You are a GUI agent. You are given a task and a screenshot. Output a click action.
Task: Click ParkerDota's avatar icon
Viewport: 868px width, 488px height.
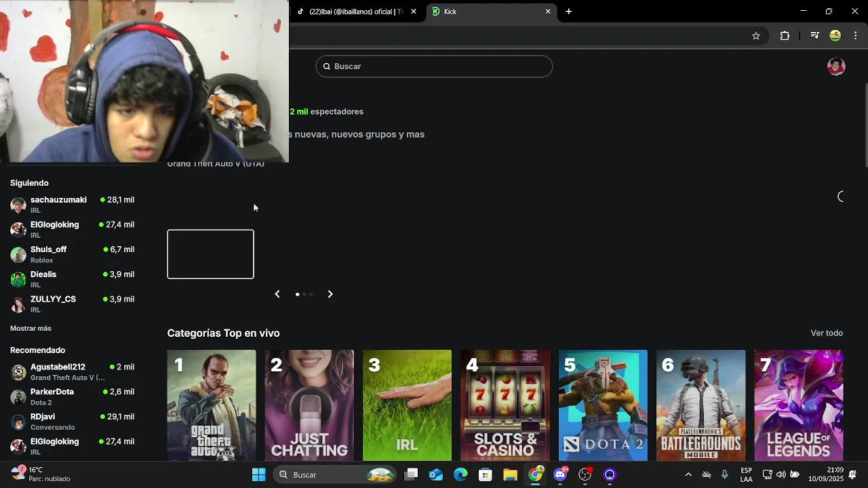click(x=18, y=396)
